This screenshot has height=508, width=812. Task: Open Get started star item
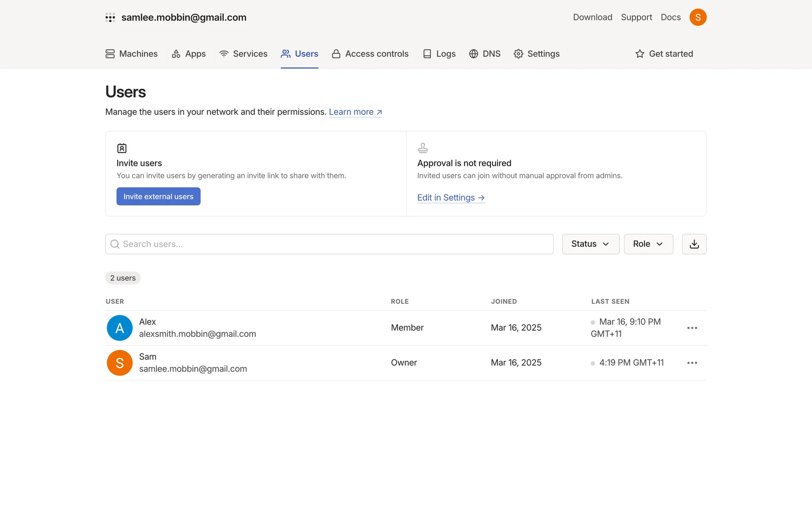click(664, 54)
